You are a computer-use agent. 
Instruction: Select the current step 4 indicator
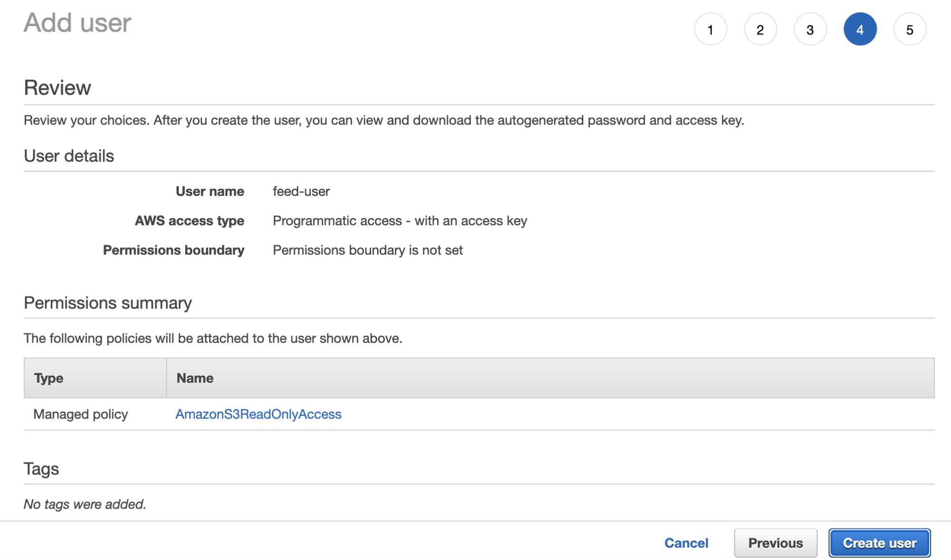860,29
